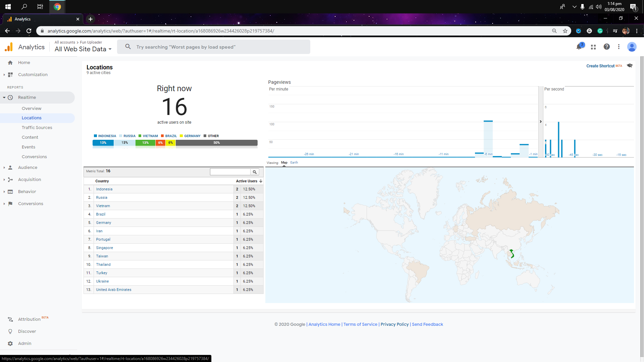
Task: Mute the microphone in the system tray
Action: (582, 7)
